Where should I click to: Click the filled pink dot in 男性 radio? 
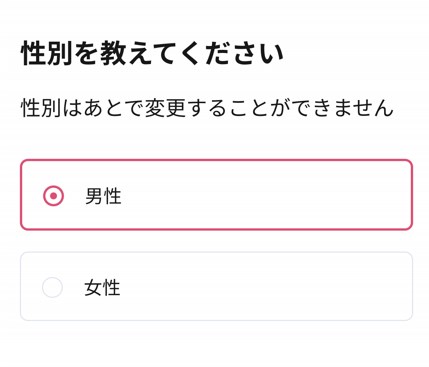(x=53, y=196)
